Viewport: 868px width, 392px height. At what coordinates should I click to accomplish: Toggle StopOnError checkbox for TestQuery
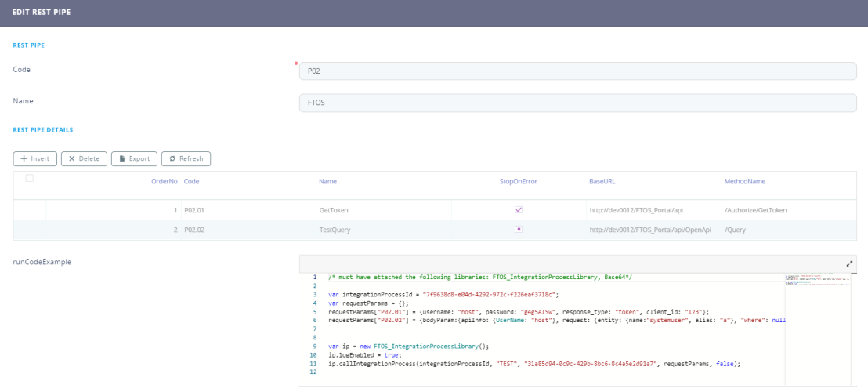tap(518, 230)
